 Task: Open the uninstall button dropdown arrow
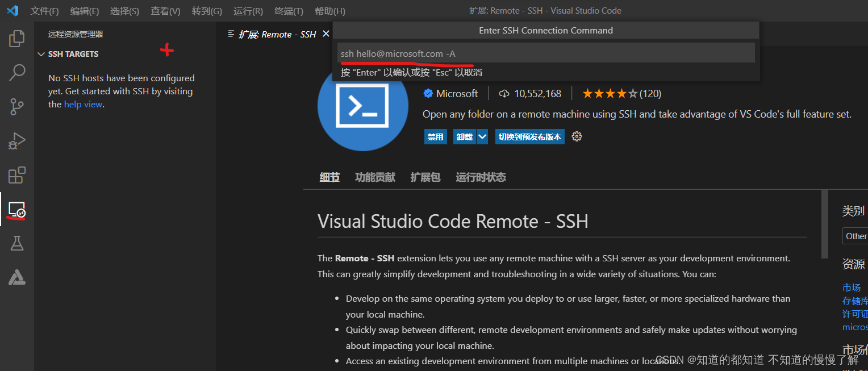(482, 137)
